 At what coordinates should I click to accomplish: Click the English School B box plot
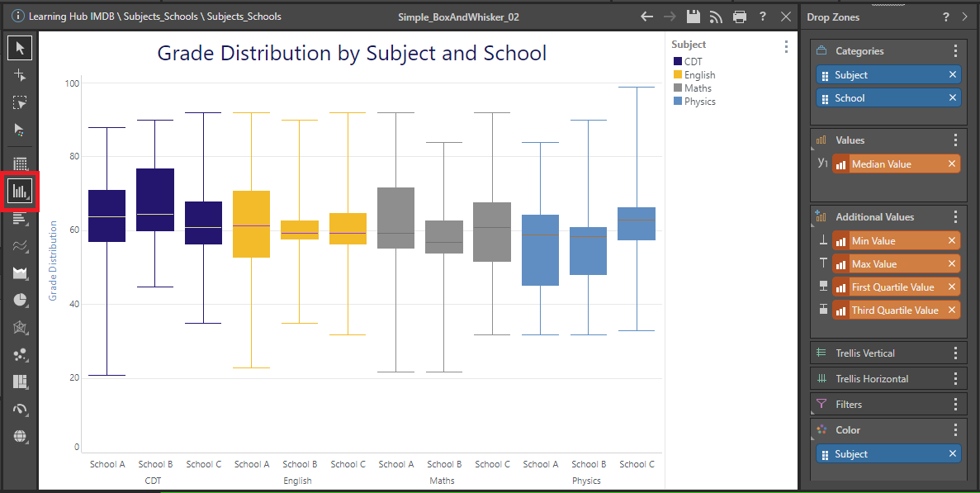coord(300,230)
